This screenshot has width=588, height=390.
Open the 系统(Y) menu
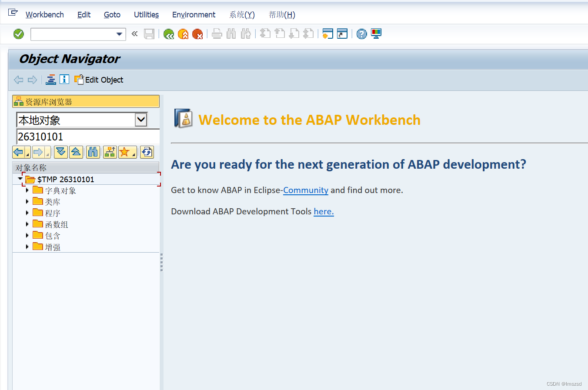click(x=242, y=15)
